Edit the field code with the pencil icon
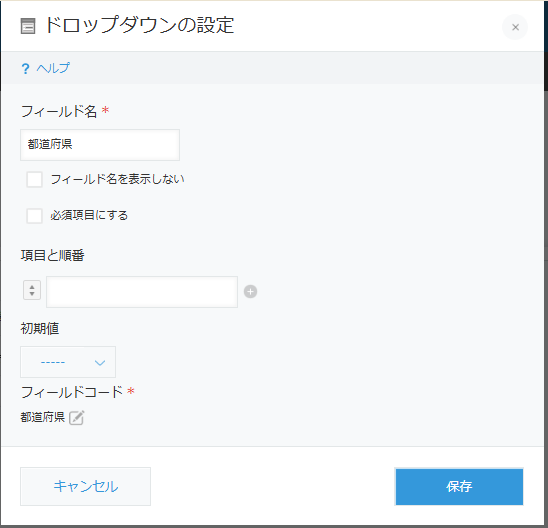Viewport: 548px width, 528px height. pyautogui.click(x=77, y=417)
